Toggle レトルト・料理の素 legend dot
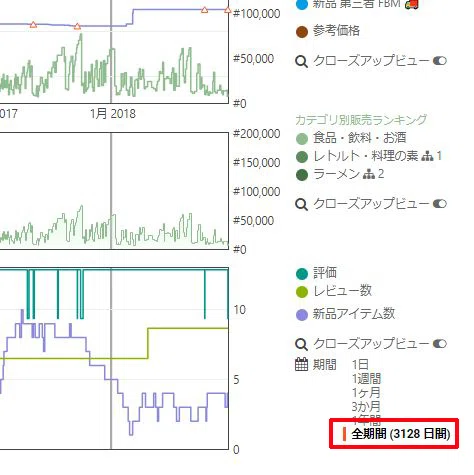The image size is (474, 475). click(x=302, y=157)
